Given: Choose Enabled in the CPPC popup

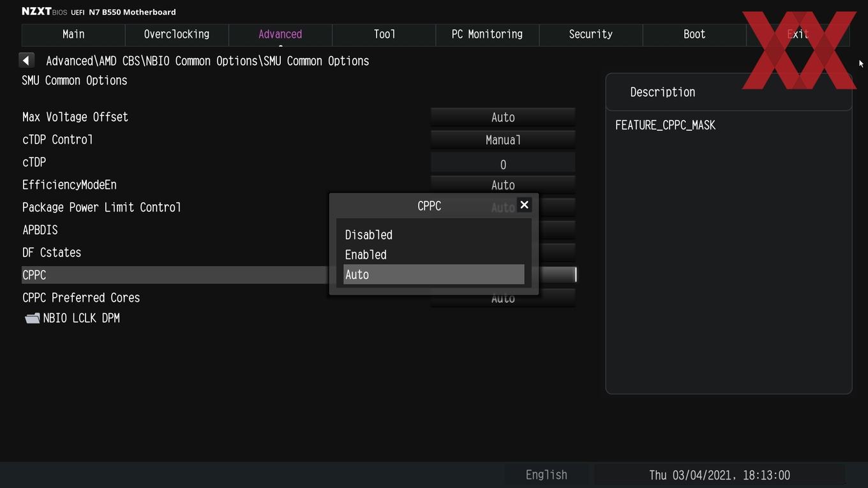Looking at the screenshot, I should tap(434, 255).
